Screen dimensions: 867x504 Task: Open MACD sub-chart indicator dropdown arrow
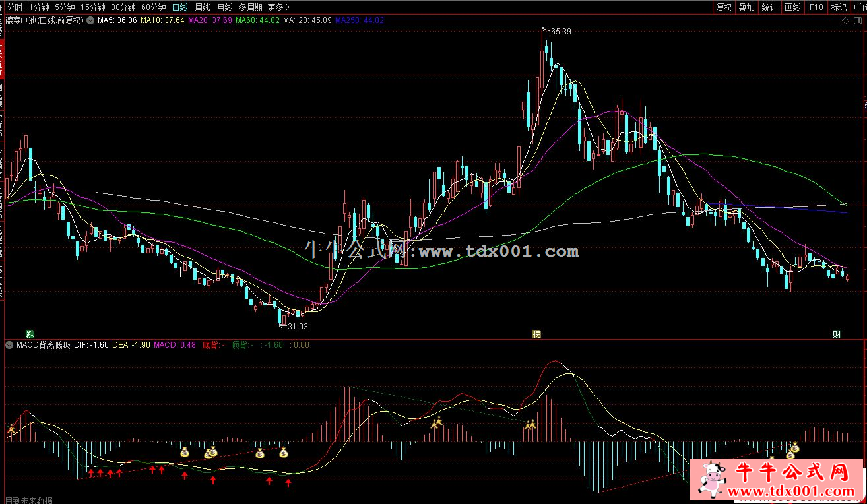[x=10, y=345]
